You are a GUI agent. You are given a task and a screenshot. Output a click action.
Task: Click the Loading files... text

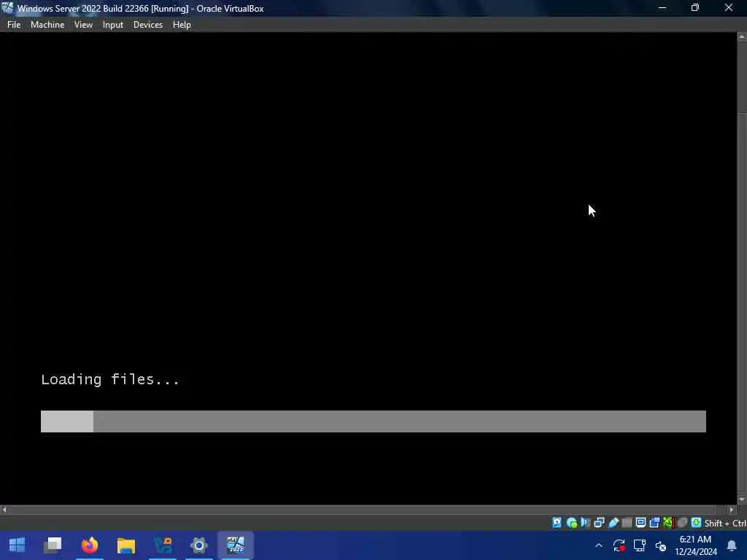pyautogui.click(x=110, y=379)
